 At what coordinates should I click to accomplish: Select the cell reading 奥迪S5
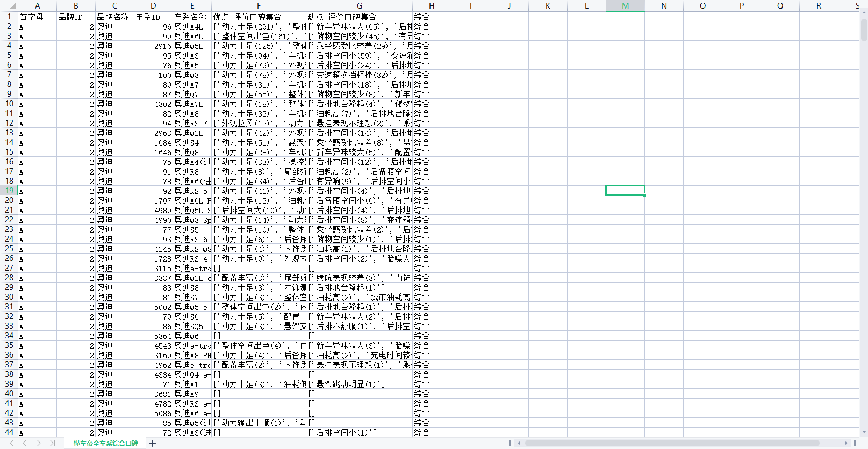click(x=192, y=229)
